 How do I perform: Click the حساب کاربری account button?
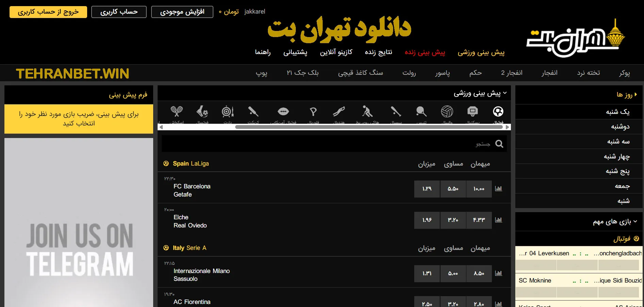click(x=119, y=12)
